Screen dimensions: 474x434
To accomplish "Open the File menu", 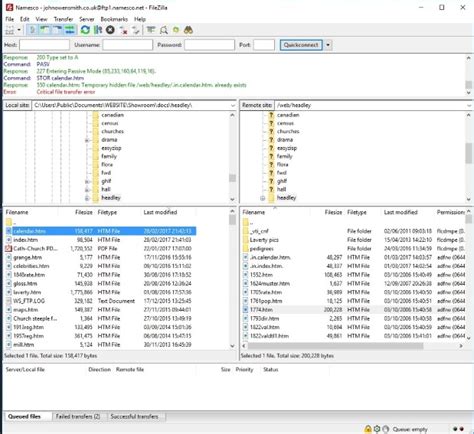I will pos(9,19).
